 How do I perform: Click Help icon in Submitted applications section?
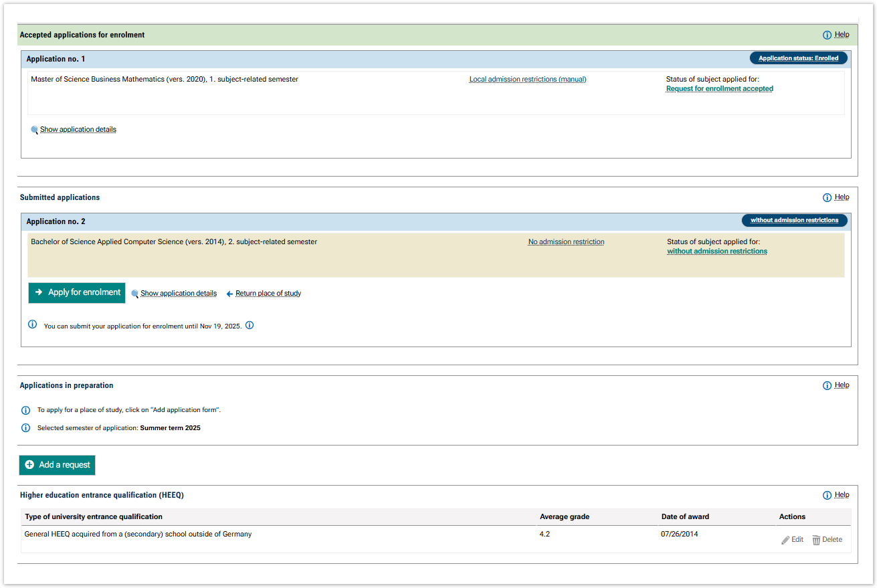click(827, 197)
